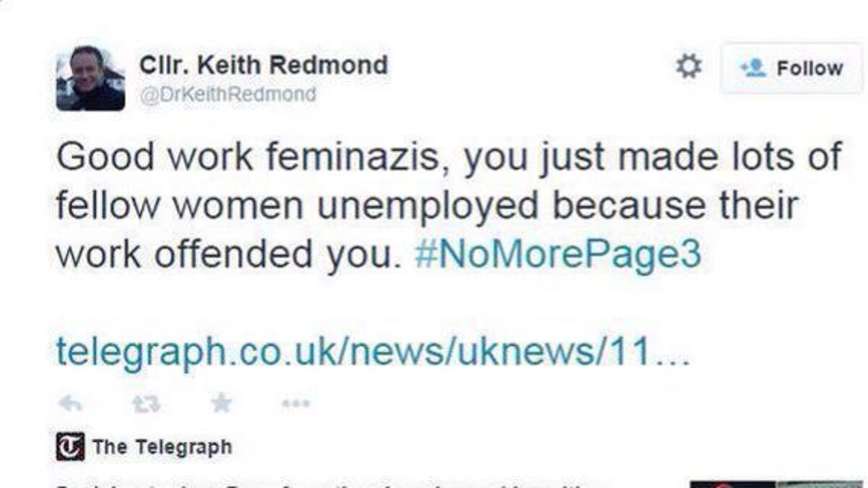Click The Telegraph source name
The width and height of the screenshot is (868, 488).
[162, 448]
